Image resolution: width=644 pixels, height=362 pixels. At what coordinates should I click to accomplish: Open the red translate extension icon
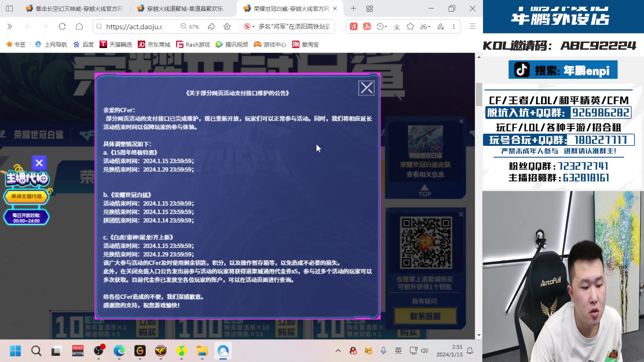(354, 26)
